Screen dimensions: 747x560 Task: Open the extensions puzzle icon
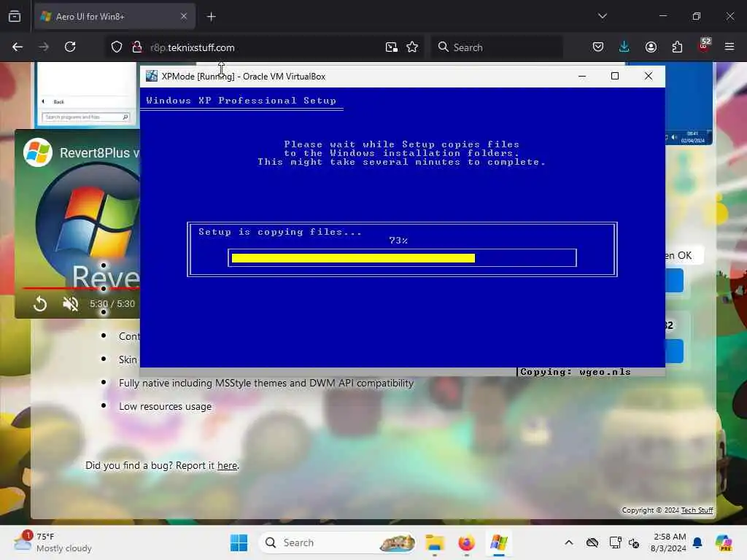pyautogui.click(x=677, y=47)
